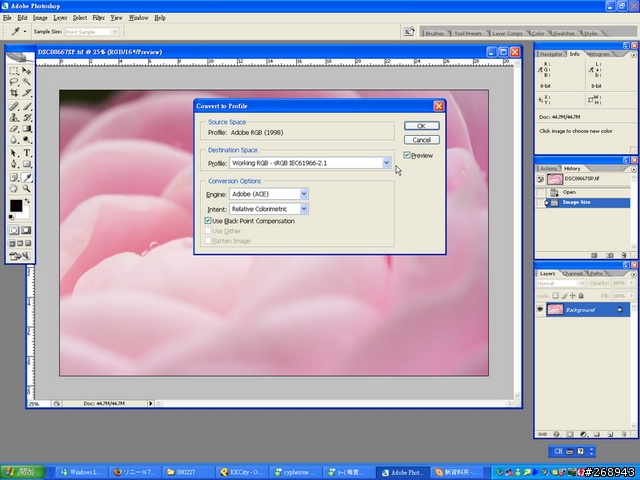Uncheck the Preview checkbox
Screen dimensions: 640x480
pyautogui.click(x=407, y=155)
